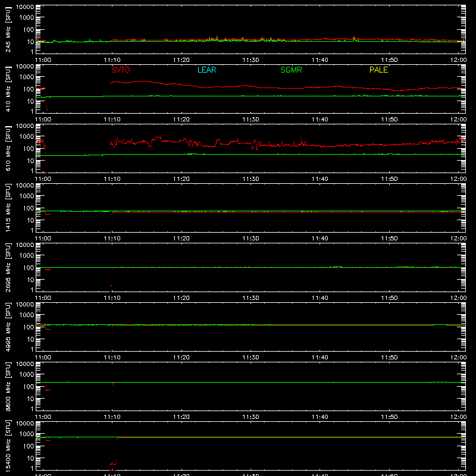Click the 100 y-axis value of the 2695 MHz plot
Screen dimensions: 476x476
pyautogui.click(x=29, y=267)
